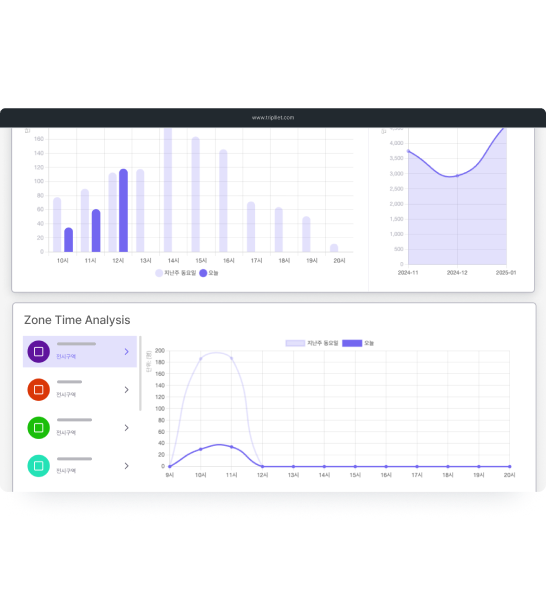Click the 14시 label under bar chart

[x=173, y=261]
